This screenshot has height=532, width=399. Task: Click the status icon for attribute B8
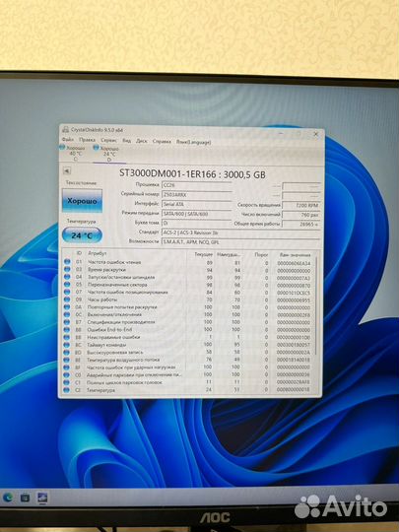(67, 329)
